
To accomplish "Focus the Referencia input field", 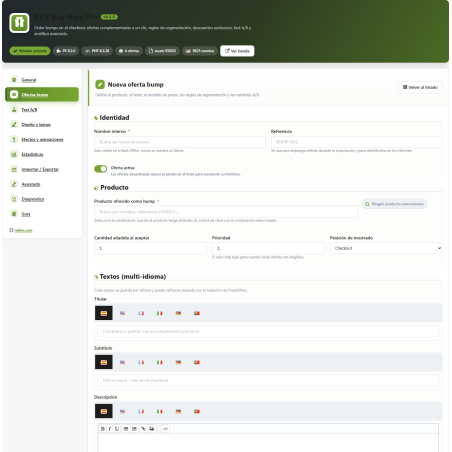I will pos(357,142).
